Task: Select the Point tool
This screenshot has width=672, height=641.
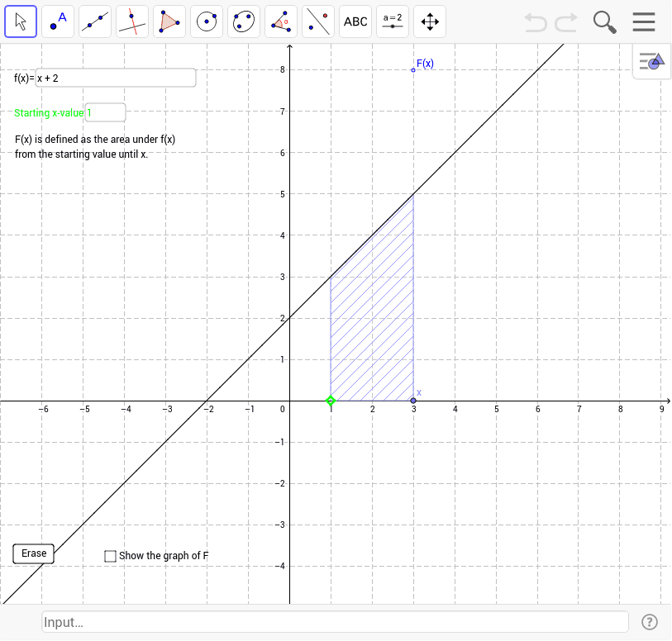Action: point(58,21)
